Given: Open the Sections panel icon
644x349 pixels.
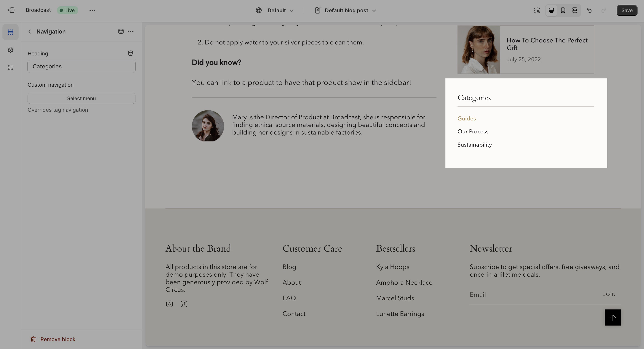Looking at the screenshot, I should pos(11,32).
